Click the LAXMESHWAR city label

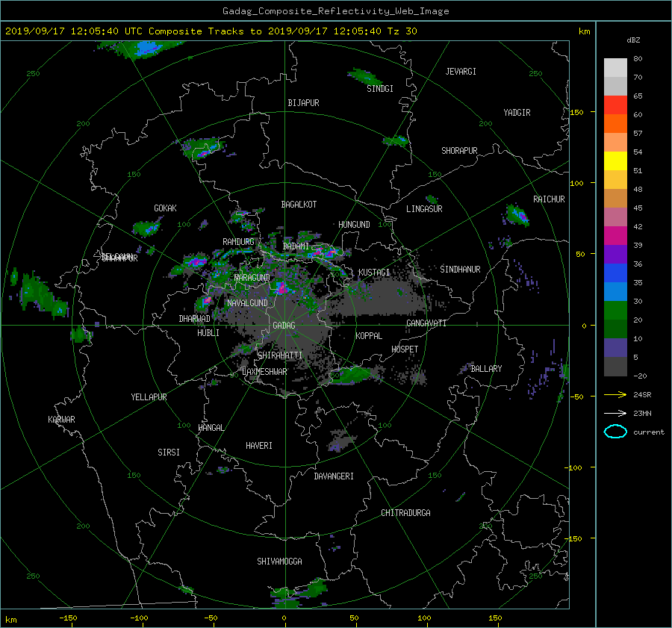[264, 372]
